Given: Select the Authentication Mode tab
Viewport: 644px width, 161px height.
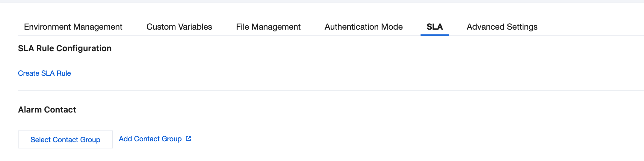Looking at the screenshot, I should point(363,27).
